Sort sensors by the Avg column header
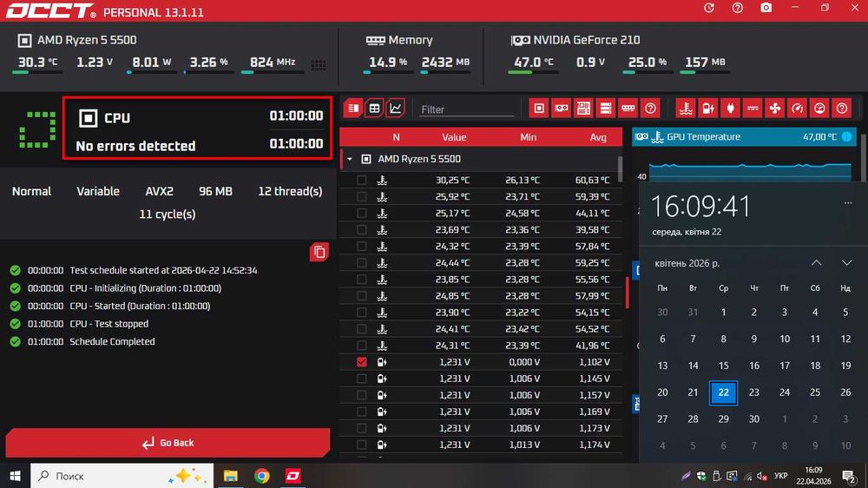Image resolution: width=868 pixels, height=488 pixels. tap(598, 137)
